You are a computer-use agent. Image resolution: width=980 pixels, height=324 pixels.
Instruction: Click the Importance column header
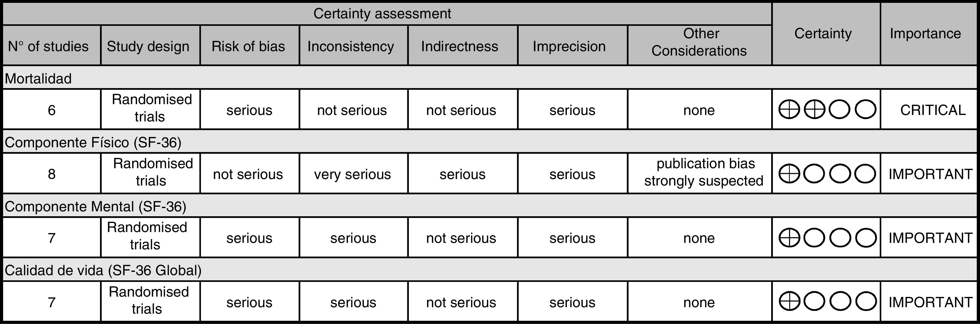click(925, 34)
